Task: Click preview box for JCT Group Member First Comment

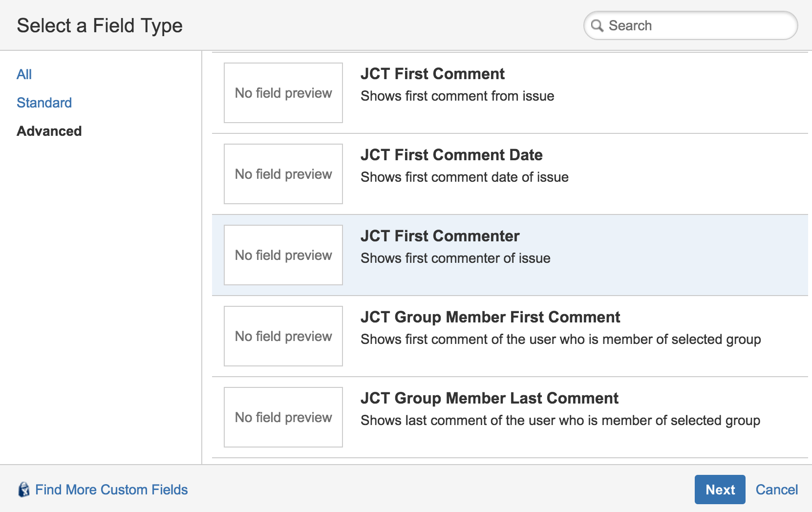Action: point(283,336)
